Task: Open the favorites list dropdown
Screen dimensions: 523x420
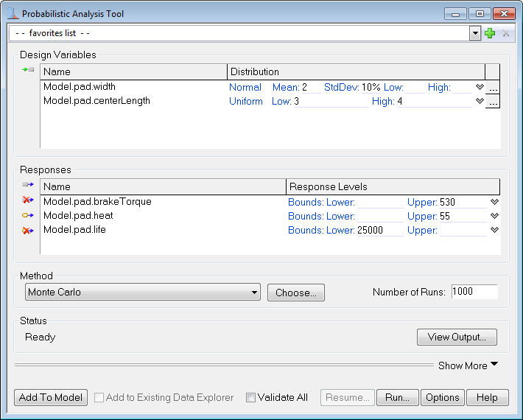Action: coord(475,33)
